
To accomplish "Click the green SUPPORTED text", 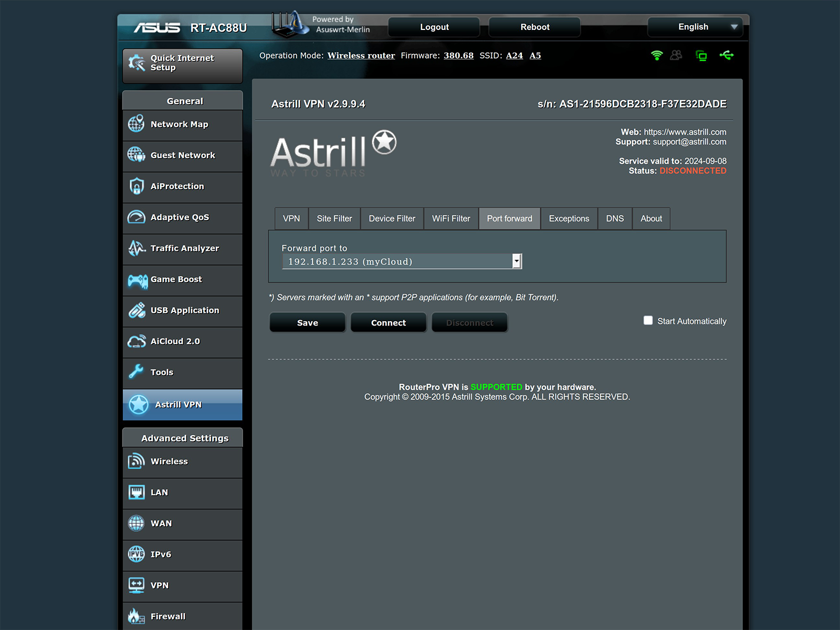I will point(496,387).
